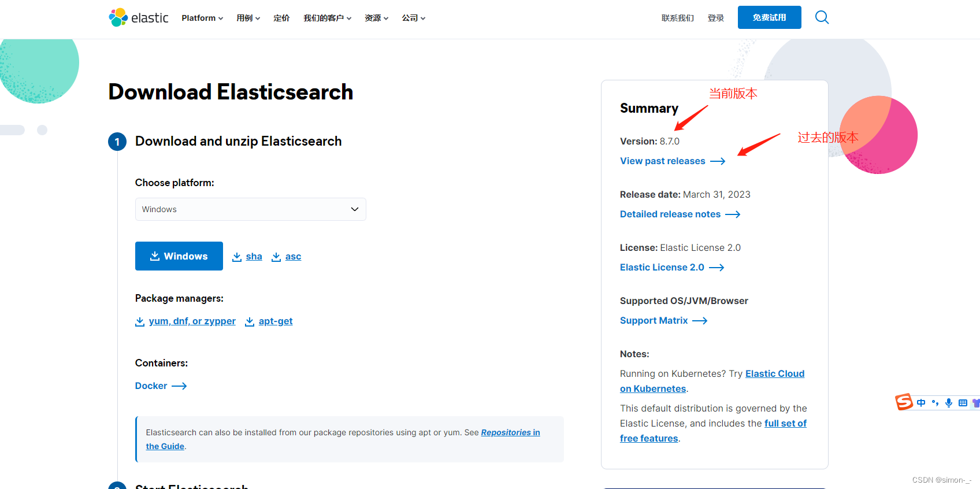
Task: Open the asc signature link
Action: coord(294,257)
